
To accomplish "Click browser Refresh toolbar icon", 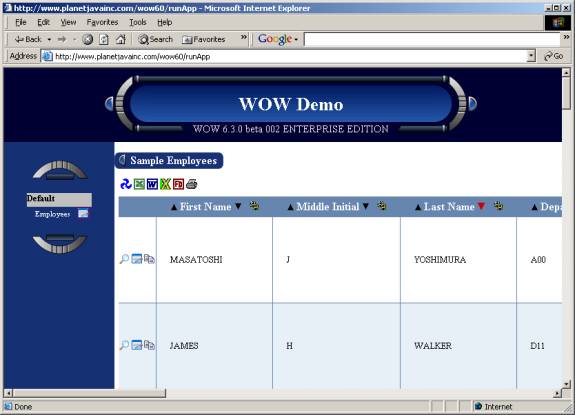I will coord(104,39).
